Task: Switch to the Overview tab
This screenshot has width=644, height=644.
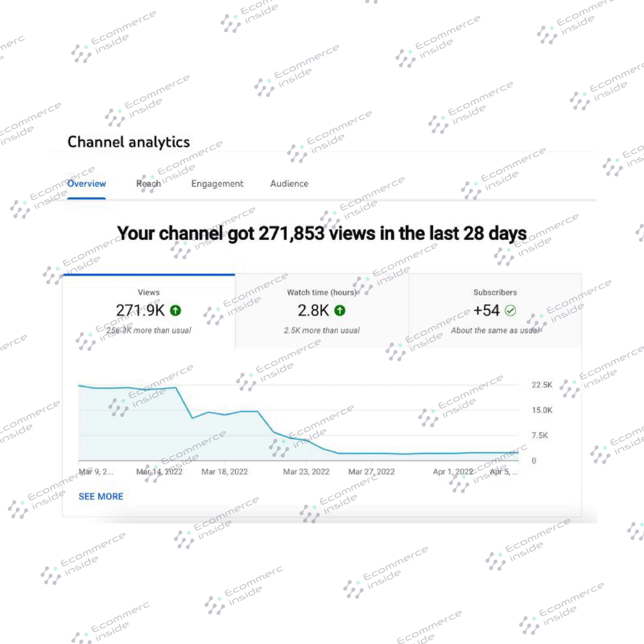Action: click(87, 184)
